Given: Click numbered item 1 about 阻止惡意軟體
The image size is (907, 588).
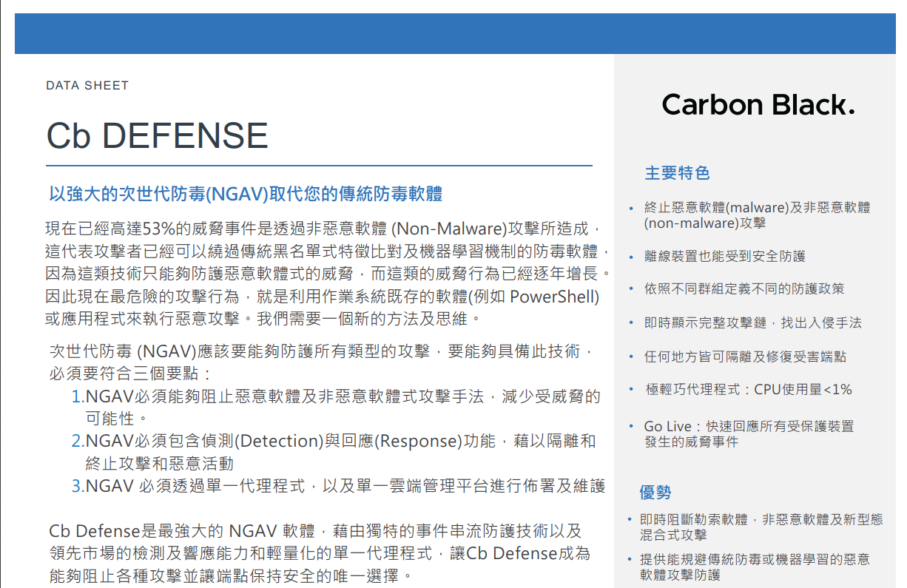Looking at the screenshot, I should click(x=336, y=407).
